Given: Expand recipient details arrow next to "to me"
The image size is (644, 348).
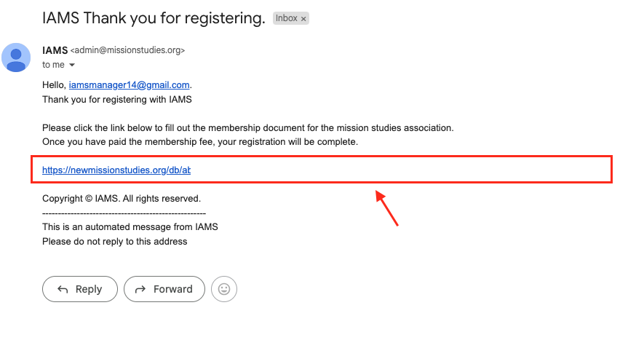Looking at the screenshot, I should tap(72, 66).
